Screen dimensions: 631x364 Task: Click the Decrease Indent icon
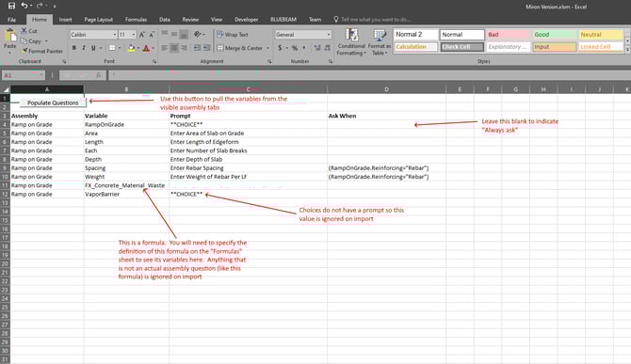tap(197, 48)
